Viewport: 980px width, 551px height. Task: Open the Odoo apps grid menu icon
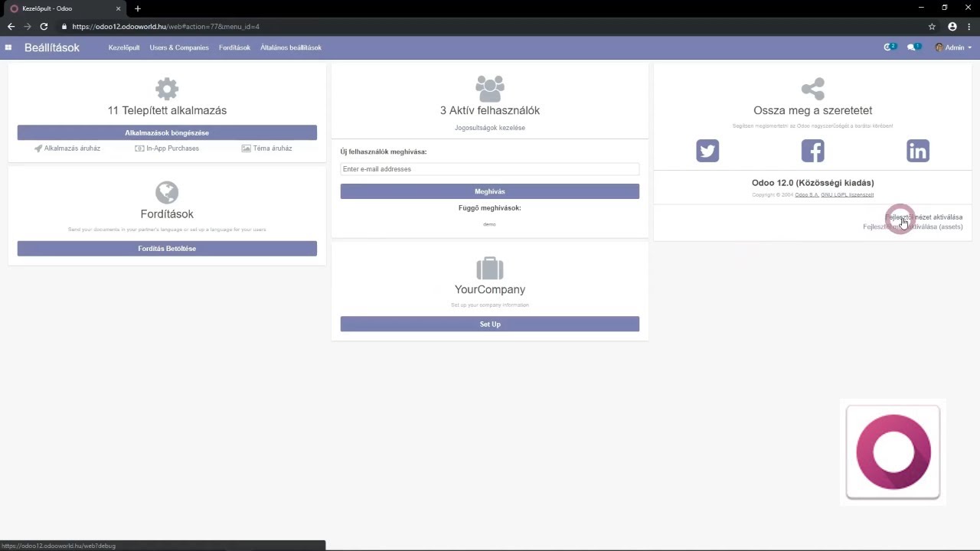tap(8, 47)
